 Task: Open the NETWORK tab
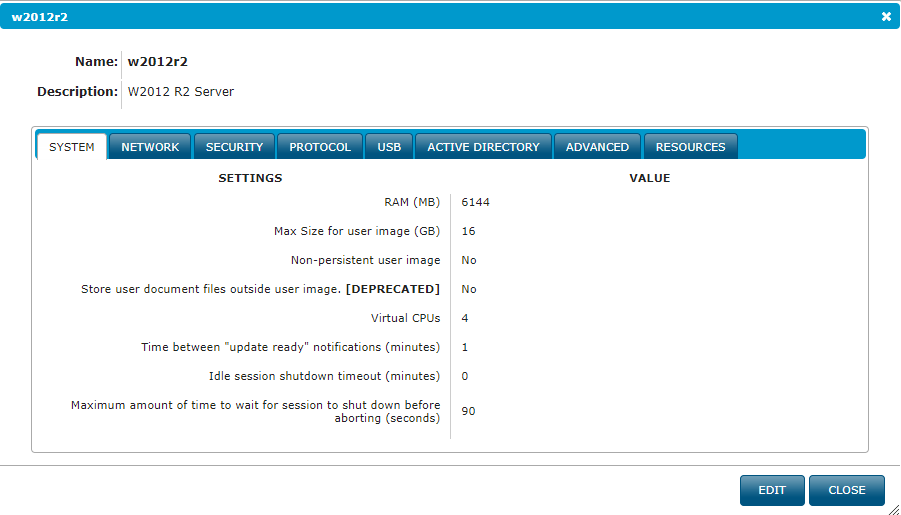click(x=150, y=147)
